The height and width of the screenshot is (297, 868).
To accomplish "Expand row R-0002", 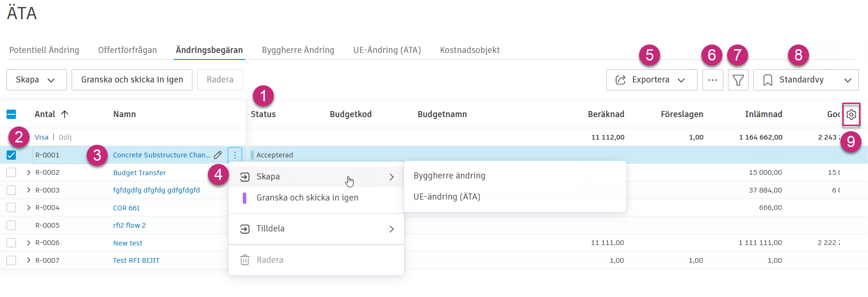I will point(29,172).
